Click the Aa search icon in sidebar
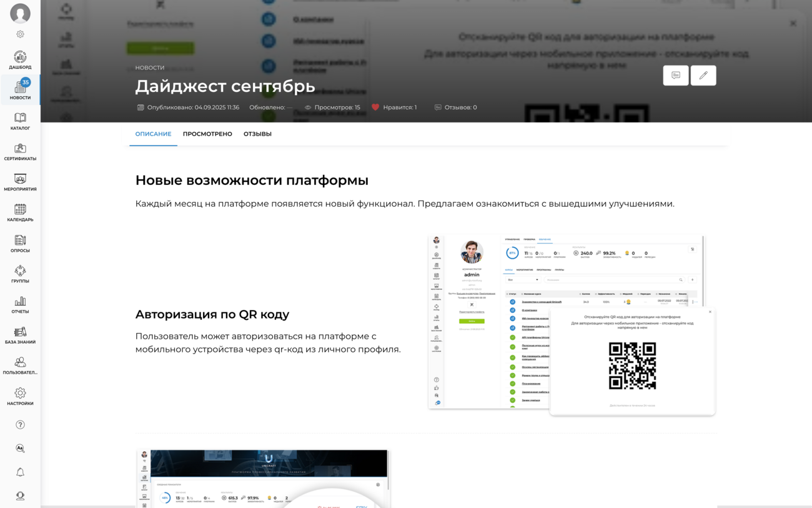Screen dimensions: 812x508 click(x=20, y=448)
